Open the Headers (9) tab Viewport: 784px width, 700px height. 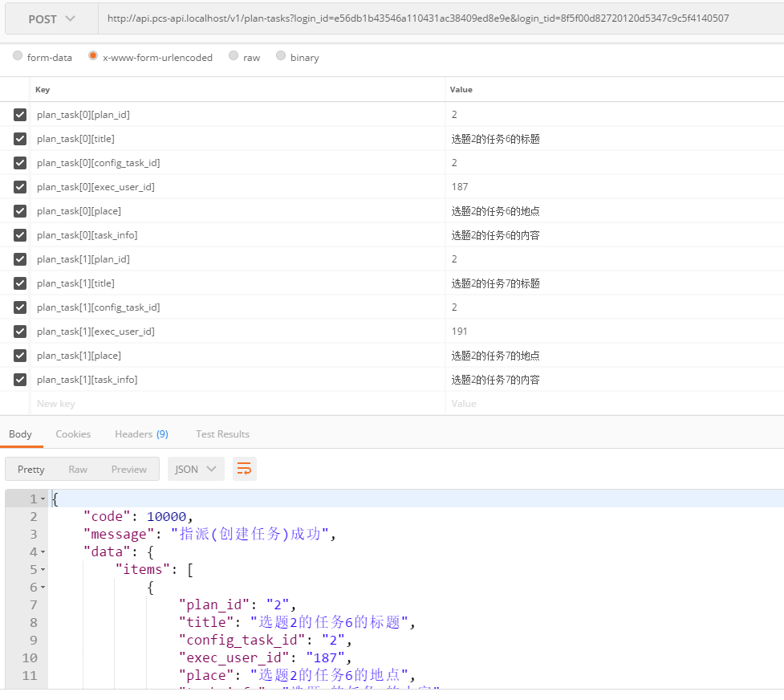coord(141,434)
